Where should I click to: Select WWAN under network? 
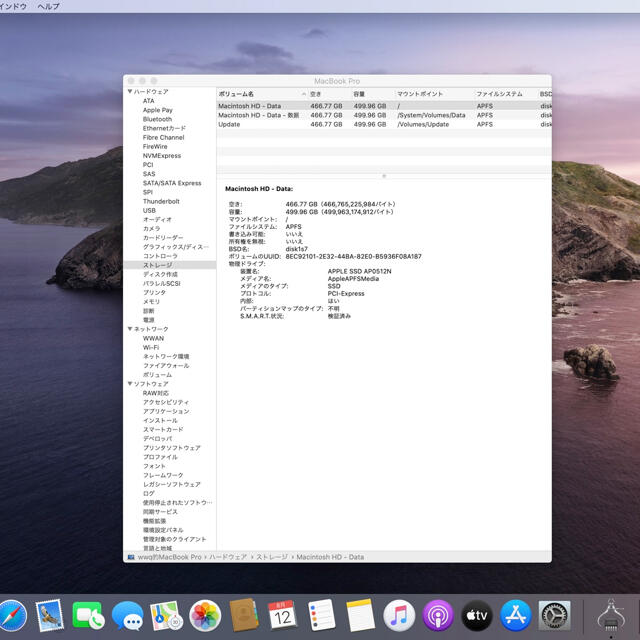(153, 338)
